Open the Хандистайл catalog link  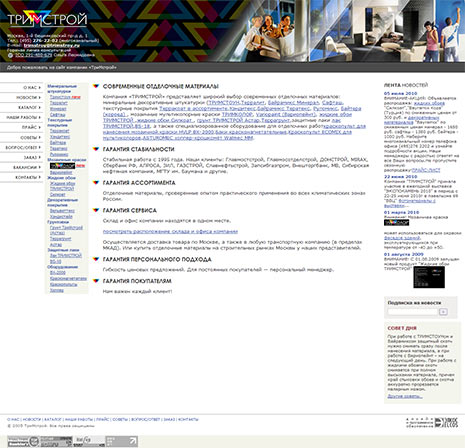[x=61, y=217]
